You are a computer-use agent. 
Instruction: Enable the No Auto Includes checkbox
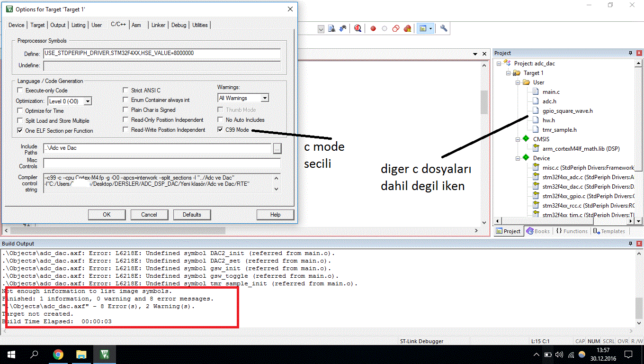(220, 120)
